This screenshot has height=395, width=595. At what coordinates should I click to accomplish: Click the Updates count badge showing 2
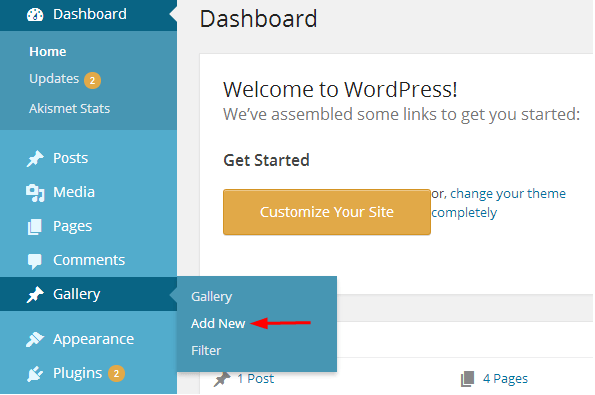tap(92, 80)
